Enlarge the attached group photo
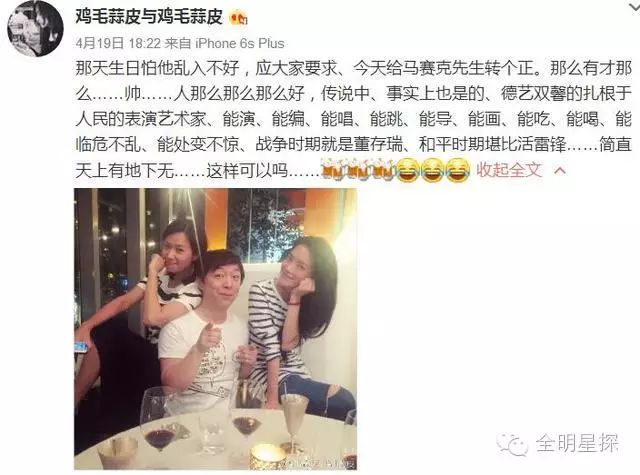 click(x=216, y=329)
